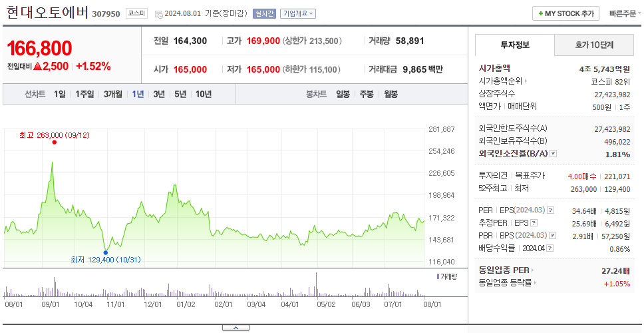
Task: Open the 빠른주문 dropdown
Action: [x=625, y=13]
